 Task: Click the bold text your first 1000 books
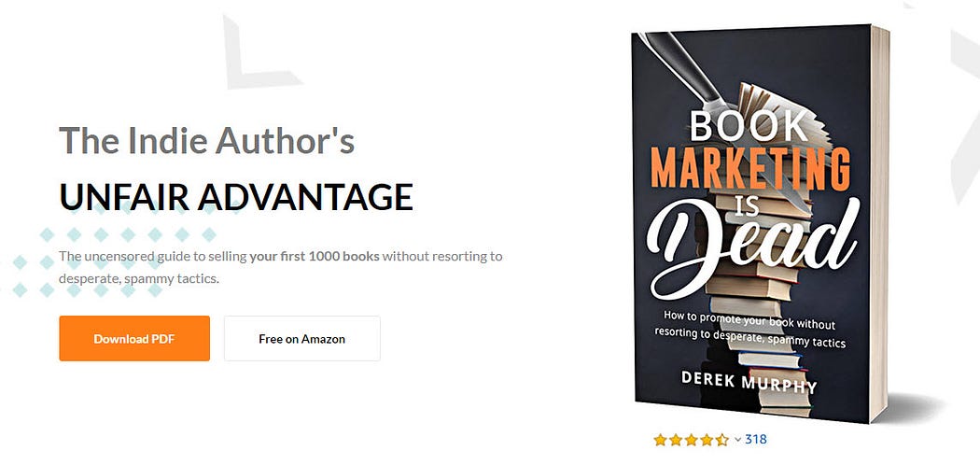315,256
